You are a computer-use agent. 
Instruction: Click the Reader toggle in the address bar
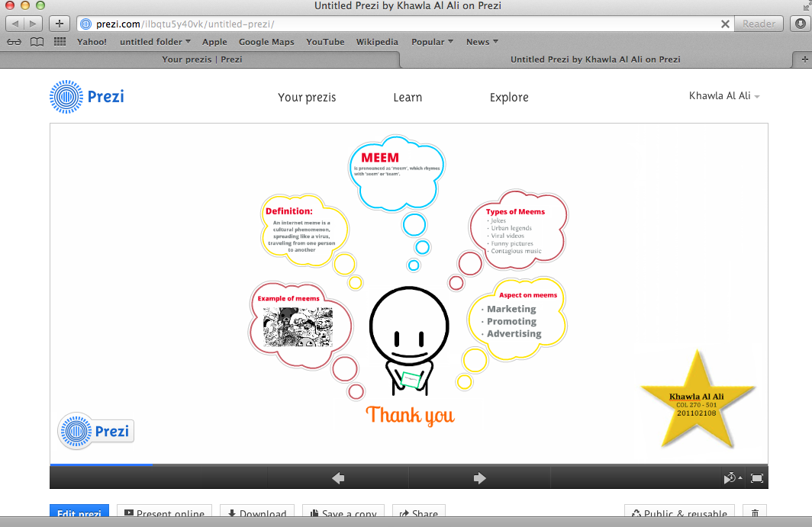[x=758, y=24]
